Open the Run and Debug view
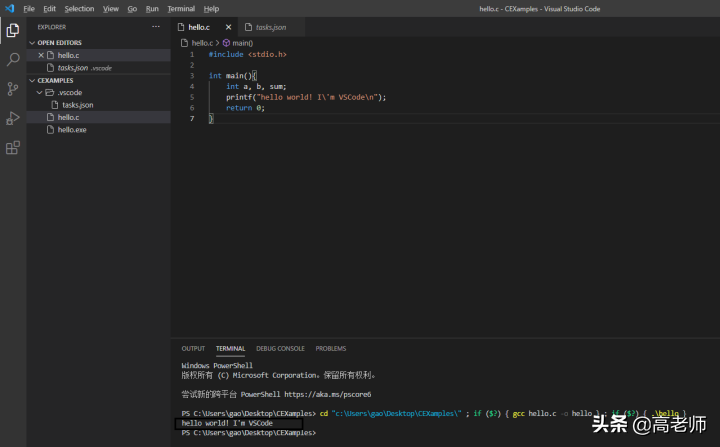The image size is (720, 447). 13,118
